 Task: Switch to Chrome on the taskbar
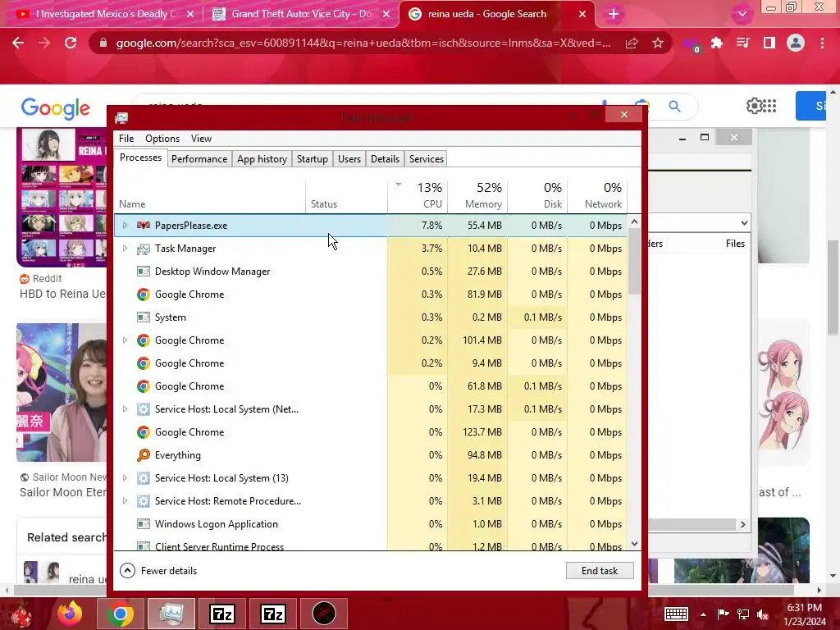pos(120,614)
